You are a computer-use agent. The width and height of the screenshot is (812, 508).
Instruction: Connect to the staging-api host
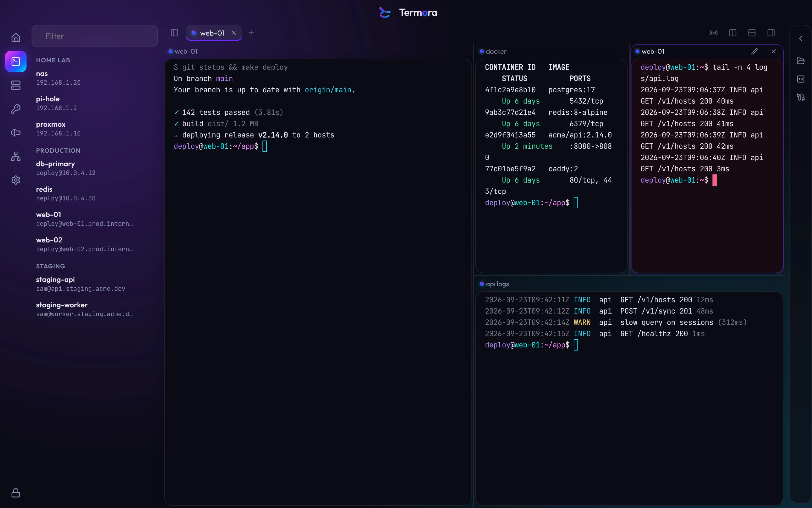[x=95, y=284]
